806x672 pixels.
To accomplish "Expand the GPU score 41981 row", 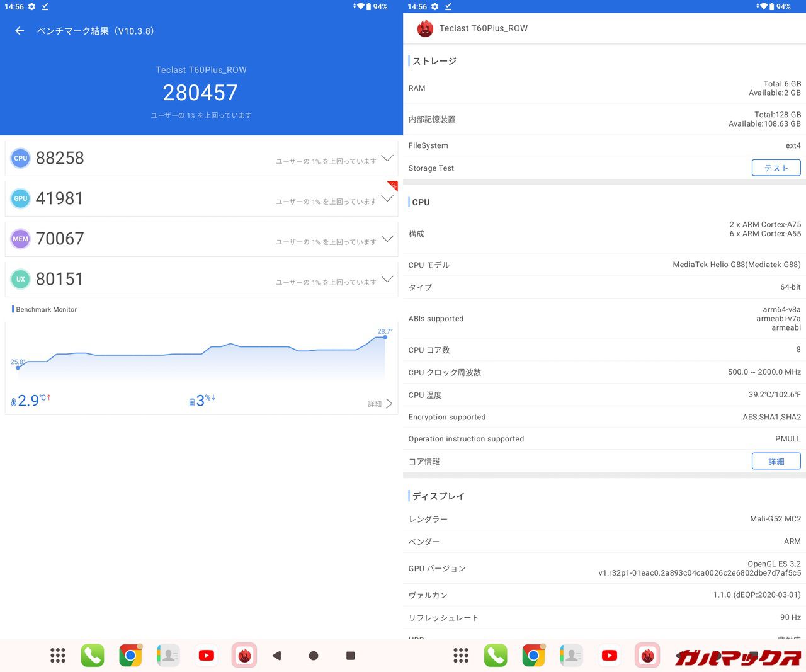I will (x=387, y=198).
